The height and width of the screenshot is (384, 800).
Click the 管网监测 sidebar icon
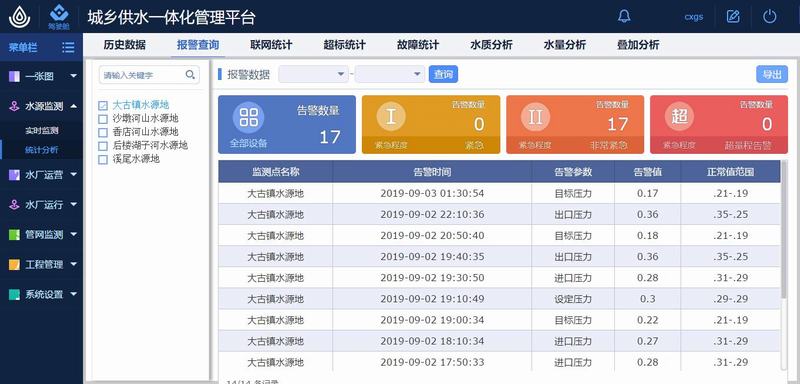15,235
